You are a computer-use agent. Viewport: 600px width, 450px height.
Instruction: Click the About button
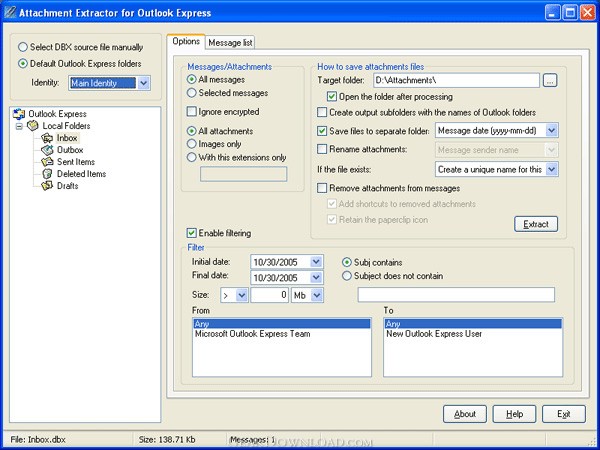[x=465, y=414]
